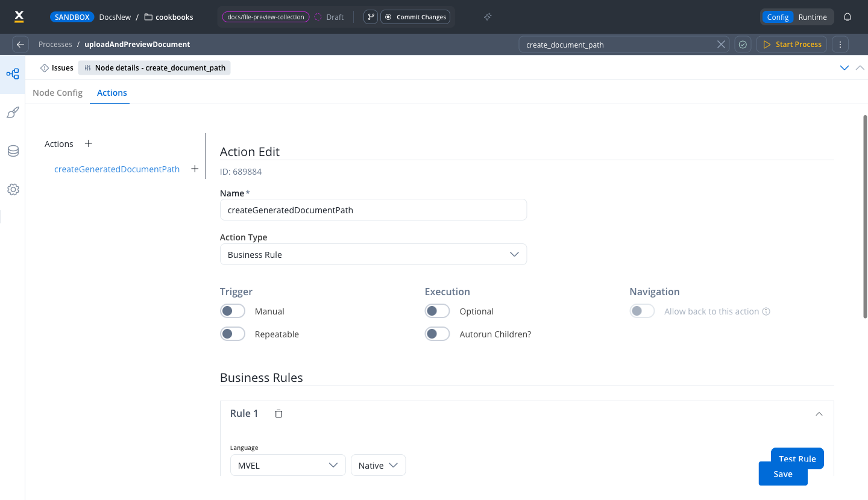Click the Commit Changes button
868x500 pixels.
pyautogui.click(x=416, y=17)
